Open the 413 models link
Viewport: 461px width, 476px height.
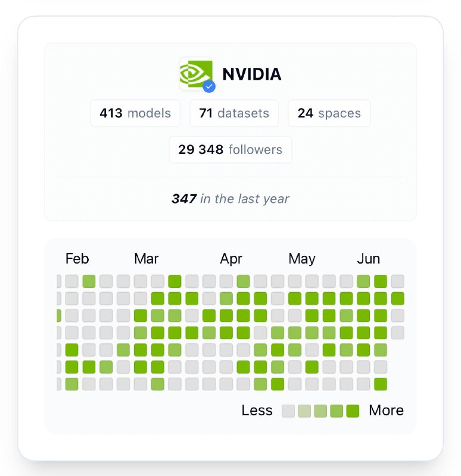tap(135, 113)
